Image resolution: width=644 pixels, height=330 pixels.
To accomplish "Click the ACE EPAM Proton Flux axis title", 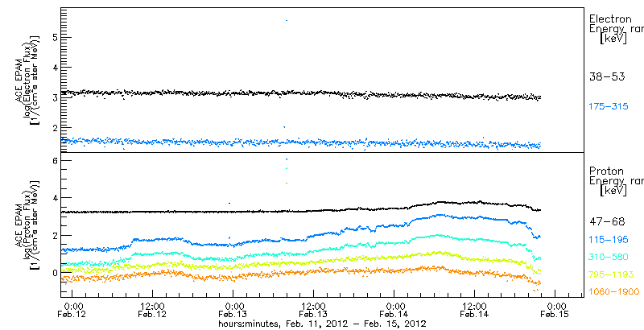I will 27,224.
